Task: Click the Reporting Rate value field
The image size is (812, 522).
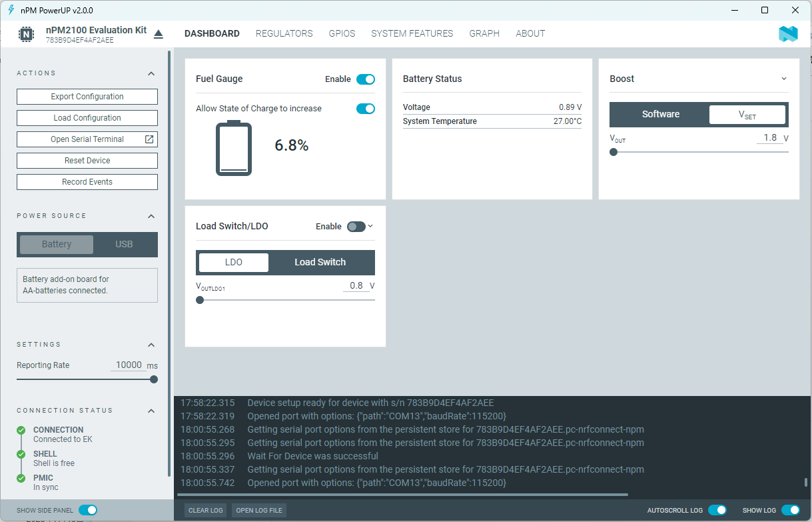Action: 129,365
